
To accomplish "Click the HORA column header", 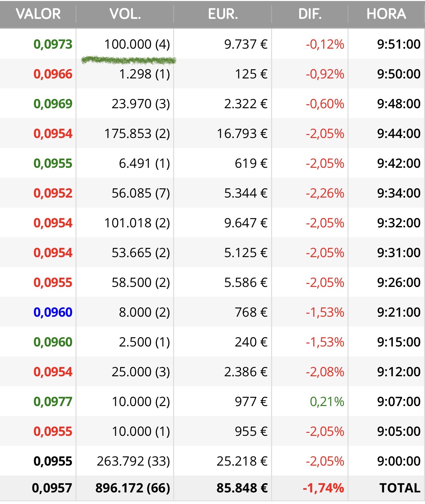I will (386, 14).
